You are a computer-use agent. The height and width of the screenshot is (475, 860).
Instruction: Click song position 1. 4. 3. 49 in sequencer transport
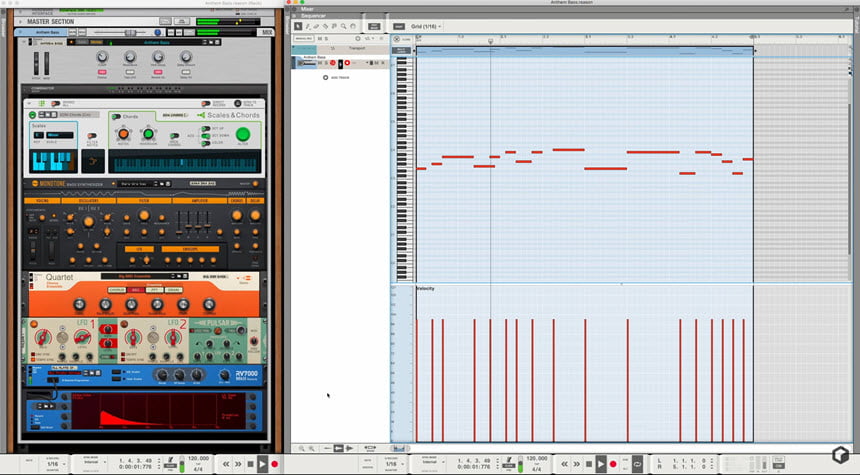tap(474, 461)
